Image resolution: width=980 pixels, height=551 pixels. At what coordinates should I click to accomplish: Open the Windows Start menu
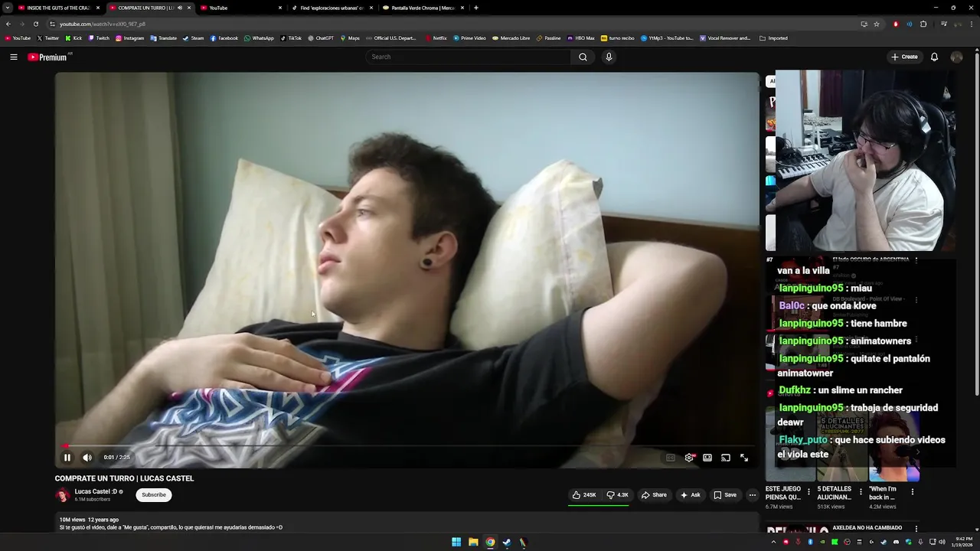click(456, 543)
